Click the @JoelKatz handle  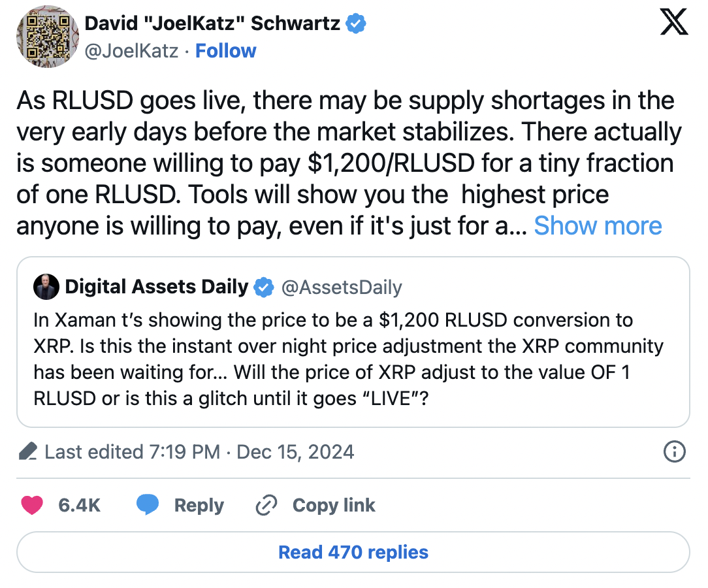(x=132, y=51)
